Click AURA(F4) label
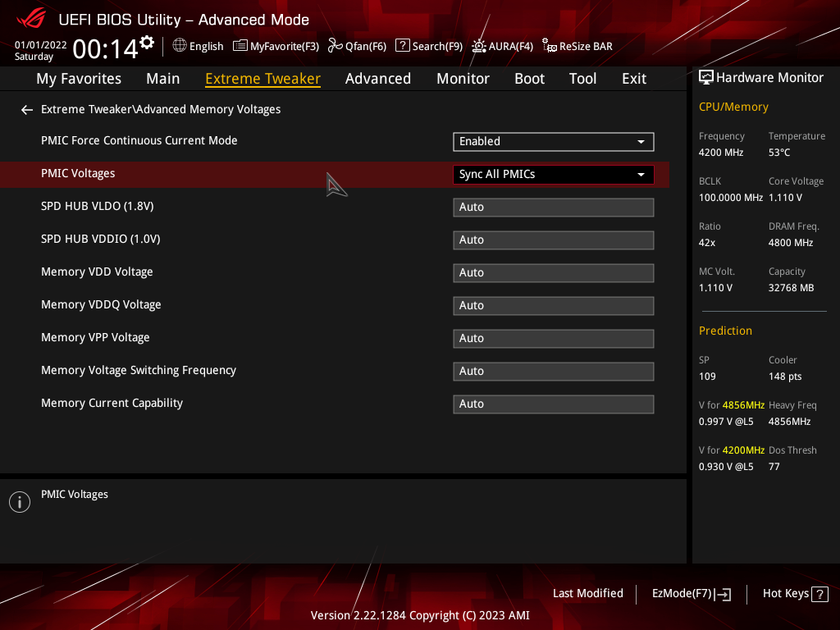This screenshot has height=630, width=840. (x=511, y=47)
